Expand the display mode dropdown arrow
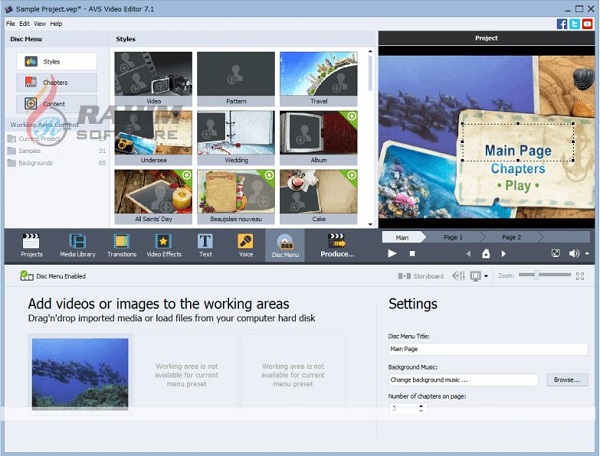The width and height of the screenshot is (600, 456). click(x=486, y=275)
